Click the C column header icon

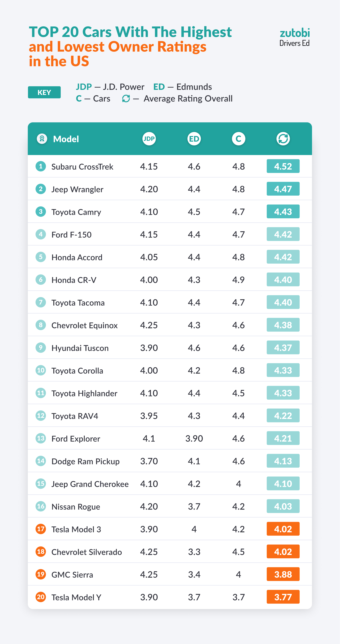[x=238, y=139]
